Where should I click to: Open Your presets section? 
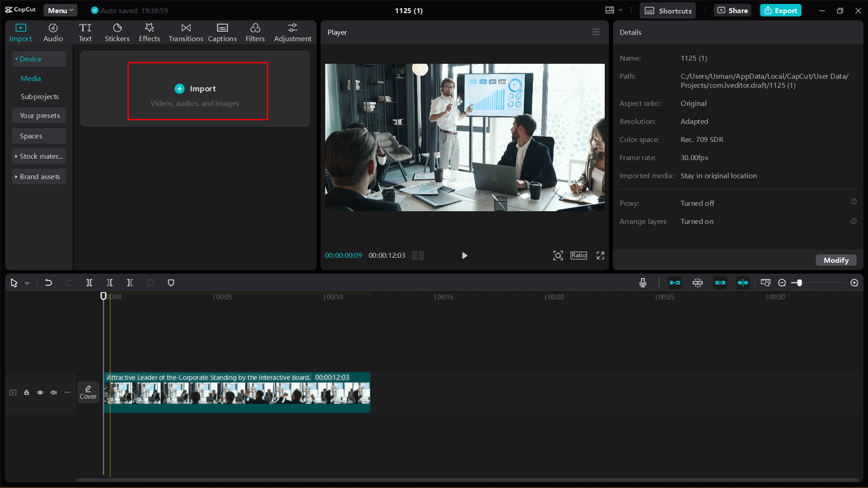(x=39, y=115)
